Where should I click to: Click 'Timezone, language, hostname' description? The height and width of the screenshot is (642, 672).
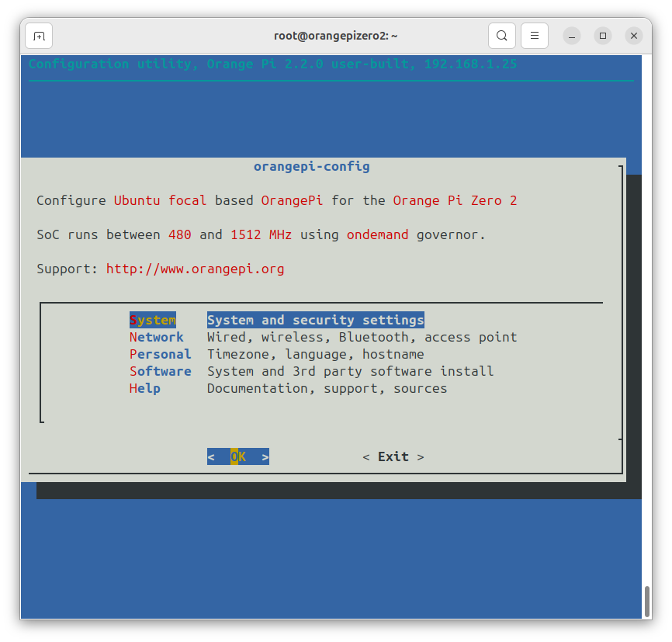click(315, 354)
